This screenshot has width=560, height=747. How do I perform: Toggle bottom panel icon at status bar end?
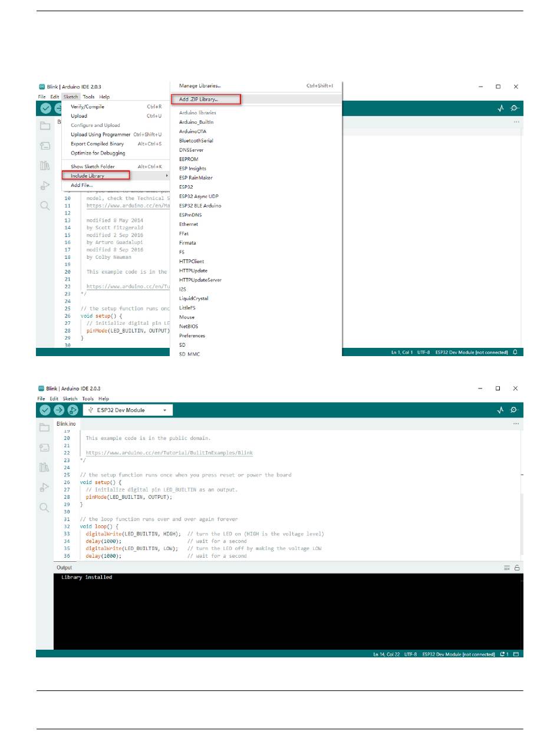coord(516,654)
